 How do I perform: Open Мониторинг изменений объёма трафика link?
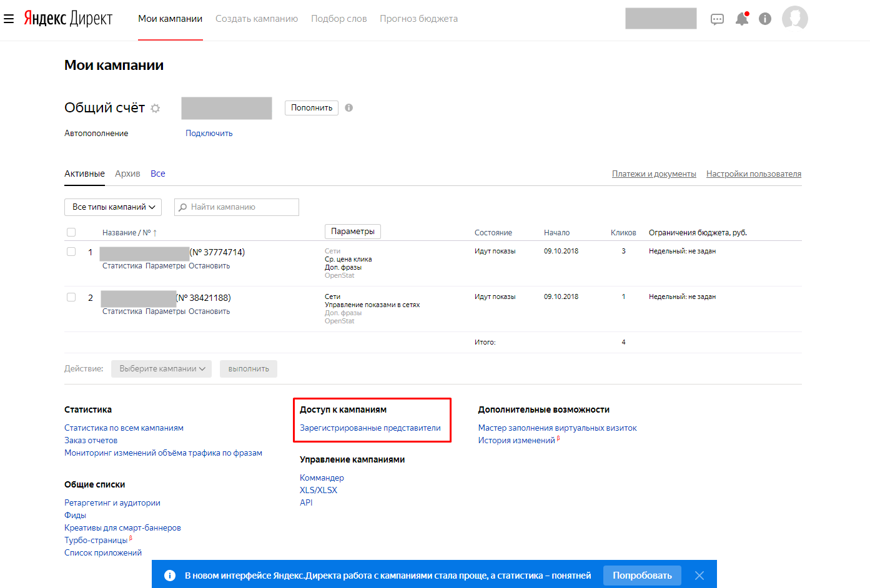(163, 453)
